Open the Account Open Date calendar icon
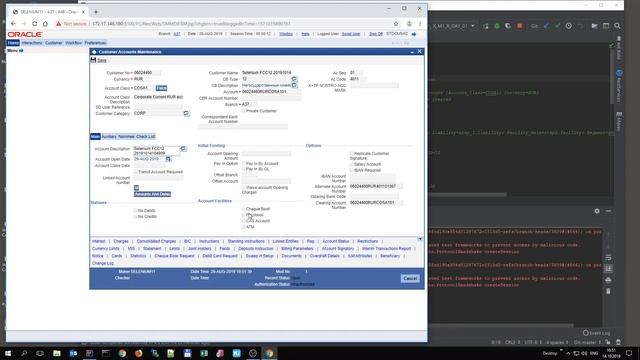This screenshot has height=360, width=640. 168,159
